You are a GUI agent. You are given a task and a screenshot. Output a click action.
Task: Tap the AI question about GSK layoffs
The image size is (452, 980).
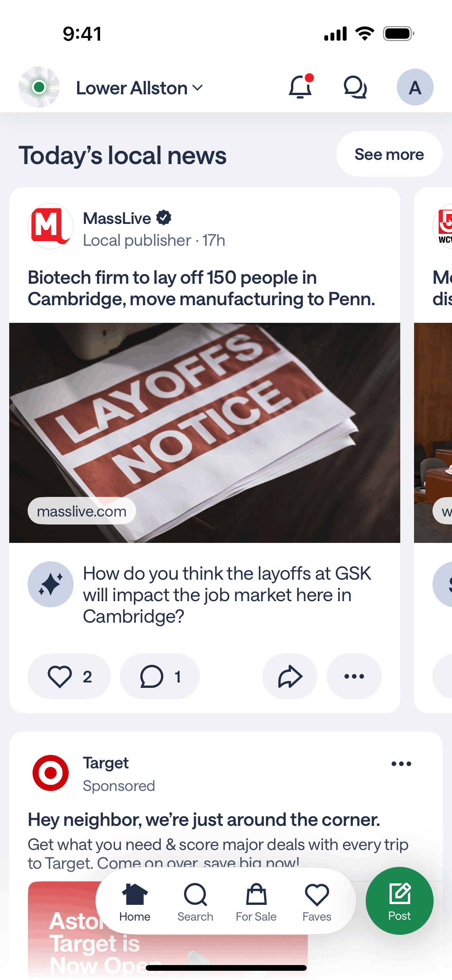click(x=227, y=595)
